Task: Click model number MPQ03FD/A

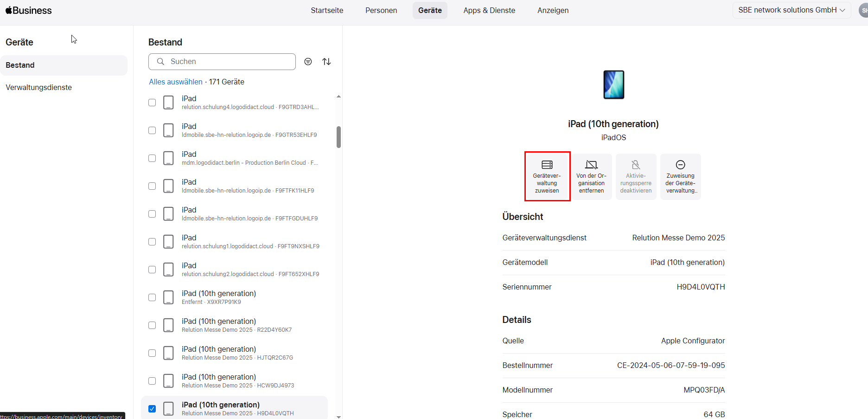Action: pos(704,390)
